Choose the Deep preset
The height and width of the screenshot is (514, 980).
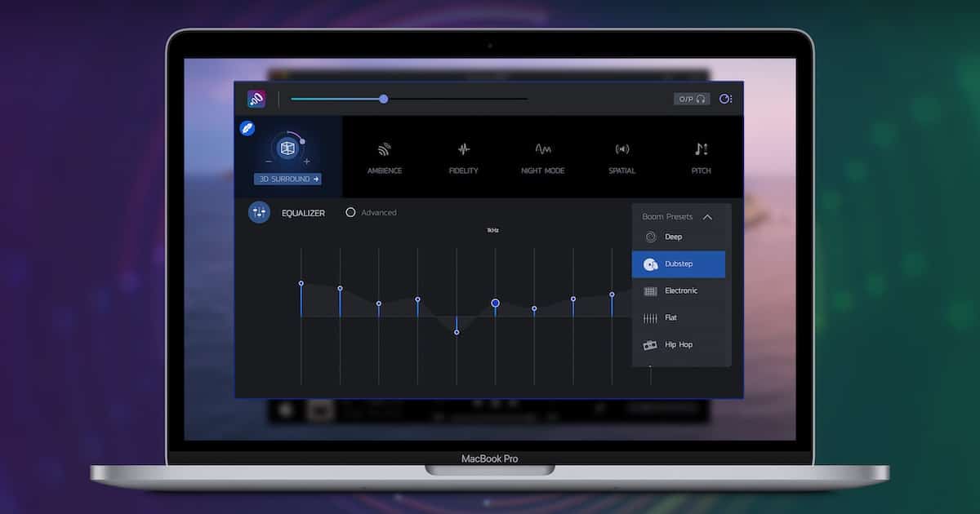click(x=674, y=237)
